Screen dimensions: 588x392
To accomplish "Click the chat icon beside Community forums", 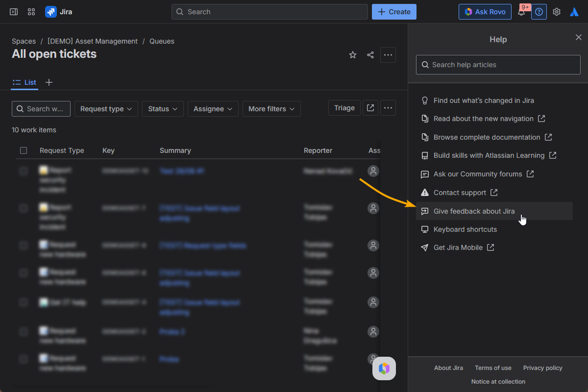I will pyautogui.click(x=425, y=174).
